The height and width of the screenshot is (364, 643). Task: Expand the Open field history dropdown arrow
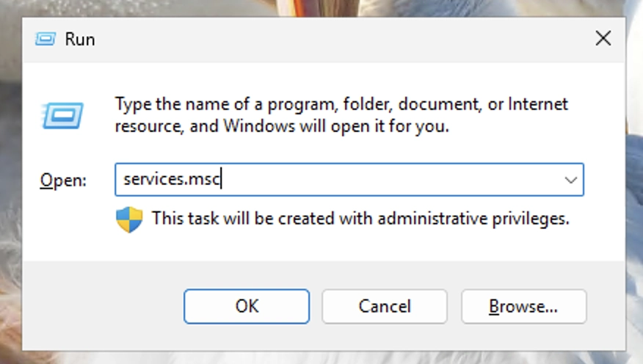coord(570,180)
